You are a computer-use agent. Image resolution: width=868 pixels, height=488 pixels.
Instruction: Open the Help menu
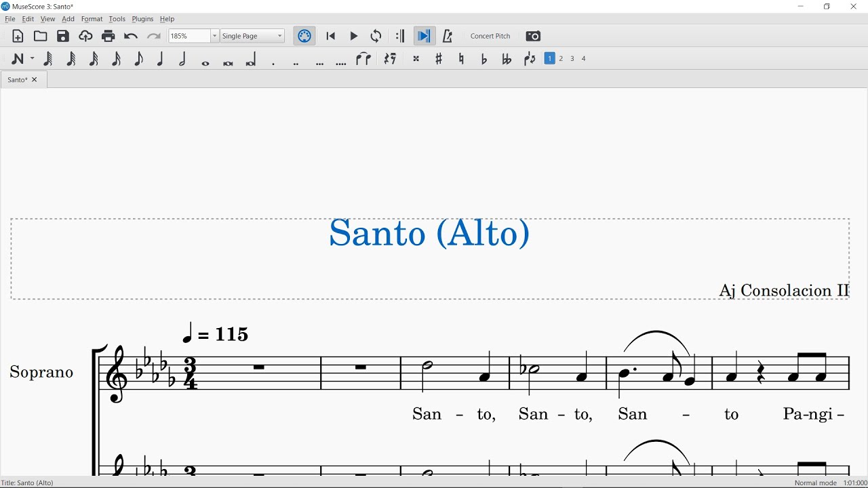pos(167,19)
